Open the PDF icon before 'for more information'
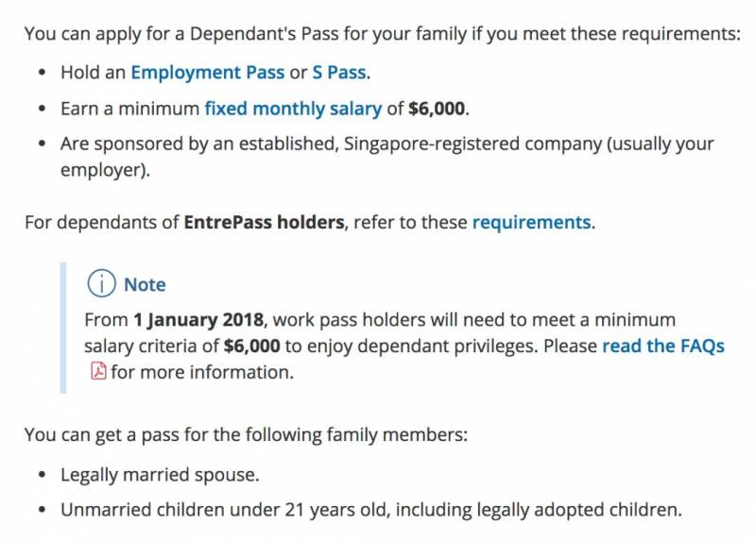 click(x=97, y=371)
